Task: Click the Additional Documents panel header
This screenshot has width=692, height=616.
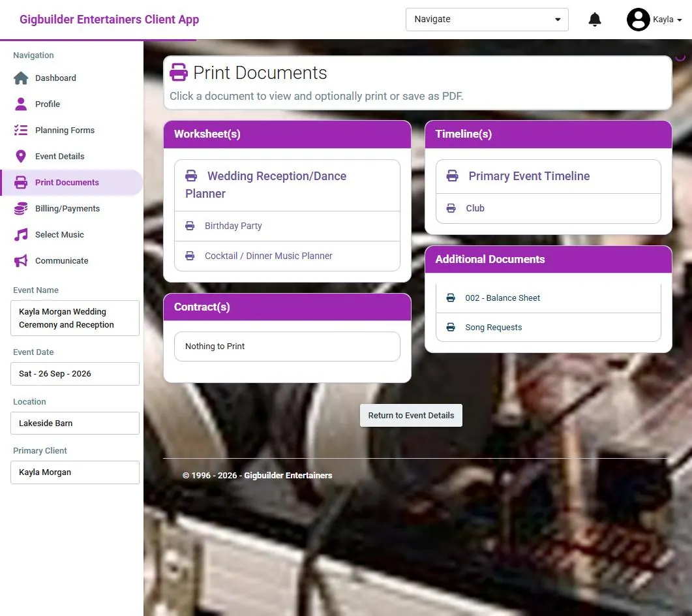Action: [x=548, y=259]
